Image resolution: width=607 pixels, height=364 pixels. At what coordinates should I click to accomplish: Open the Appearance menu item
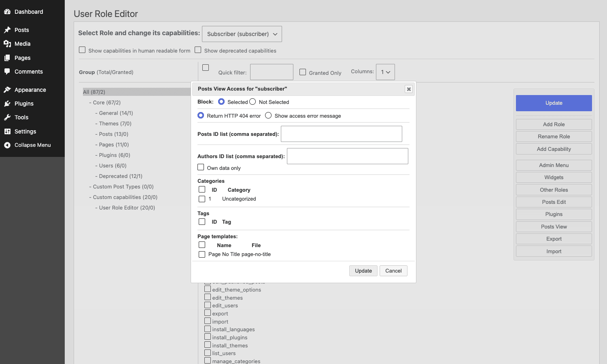pyautogui.click(x=32, y=90)
